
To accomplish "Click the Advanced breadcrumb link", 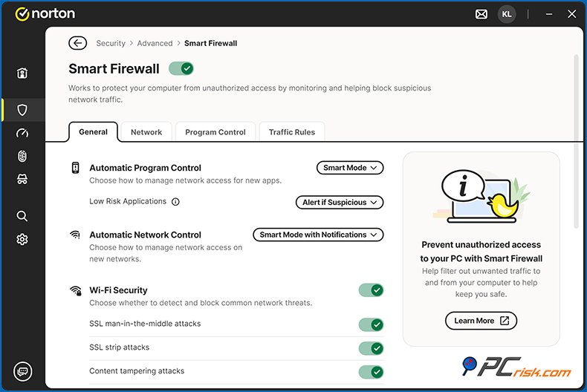I will click(155, 43).
